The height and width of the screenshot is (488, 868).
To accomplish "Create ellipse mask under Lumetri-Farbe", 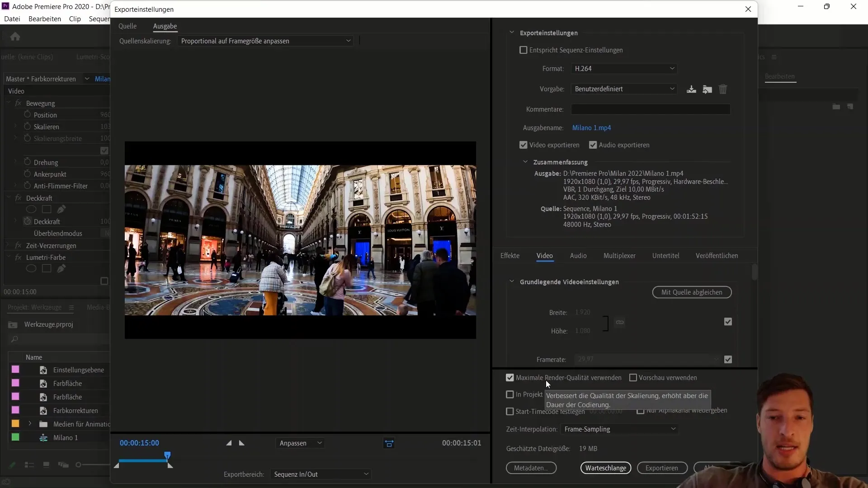I will (31, 268).
